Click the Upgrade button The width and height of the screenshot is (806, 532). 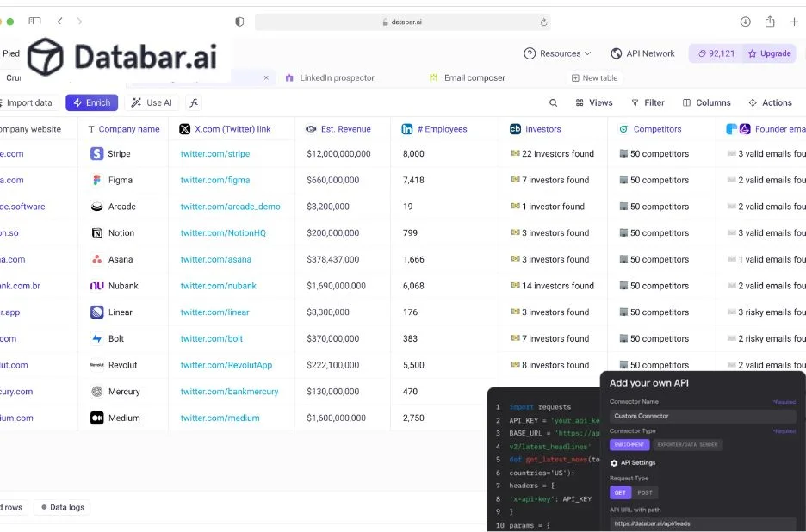(x=770, y=53)
